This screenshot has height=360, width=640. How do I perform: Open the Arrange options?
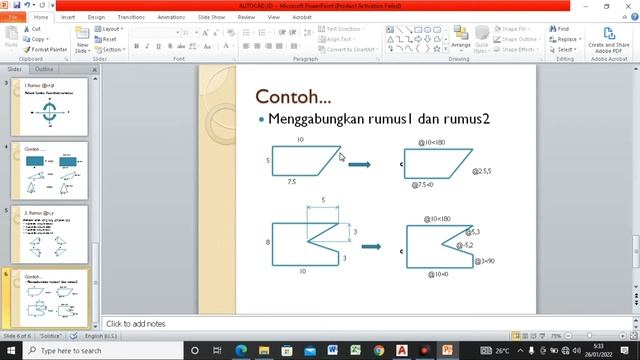point(461,40)
